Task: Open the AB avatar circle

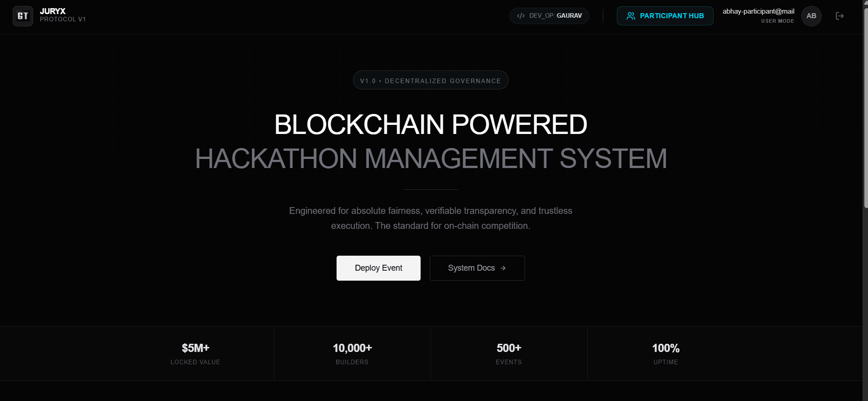Action: 811,16
